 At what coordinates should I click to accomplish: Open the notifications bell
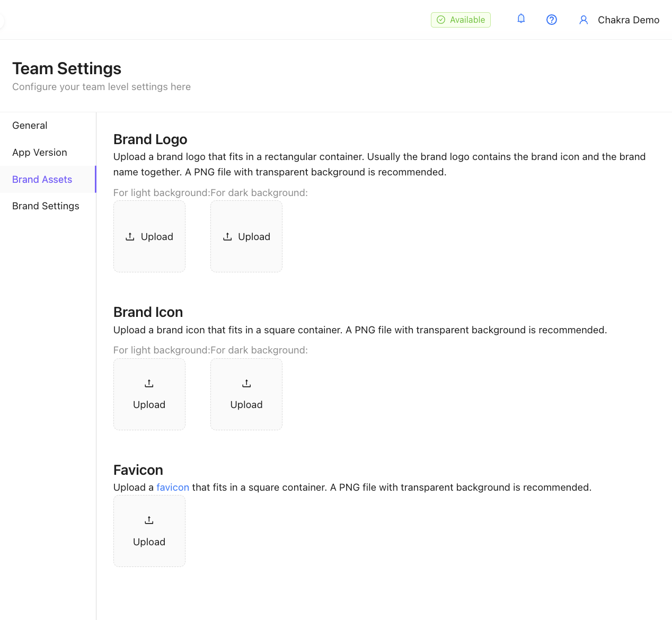[x=521, y=19]
